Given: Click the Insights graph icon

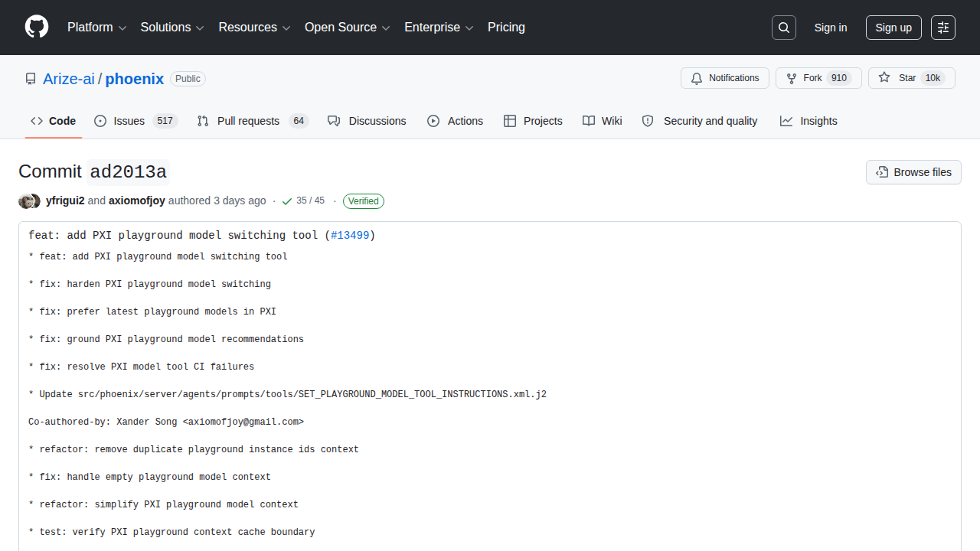Looking at the screenshot, I should pyautogui.click(x=786, y=121).
